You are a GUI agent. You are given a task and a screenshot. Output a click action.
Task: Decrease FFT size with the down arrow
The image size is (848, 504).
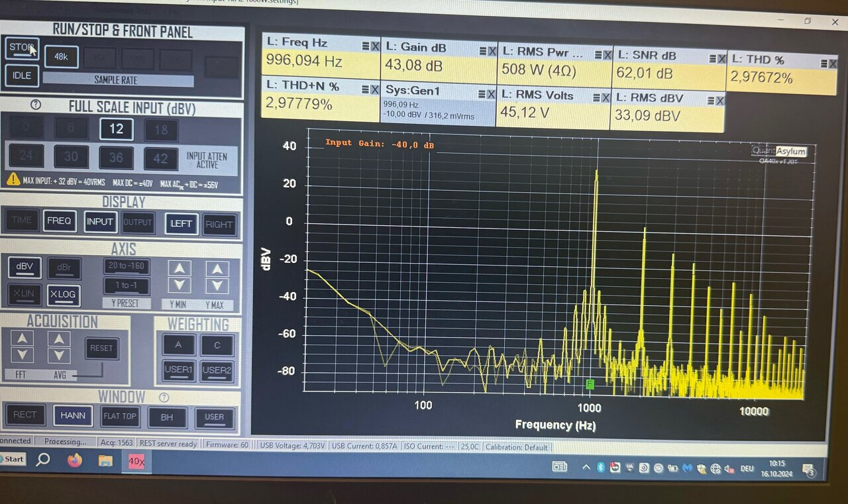click(22, 355)
